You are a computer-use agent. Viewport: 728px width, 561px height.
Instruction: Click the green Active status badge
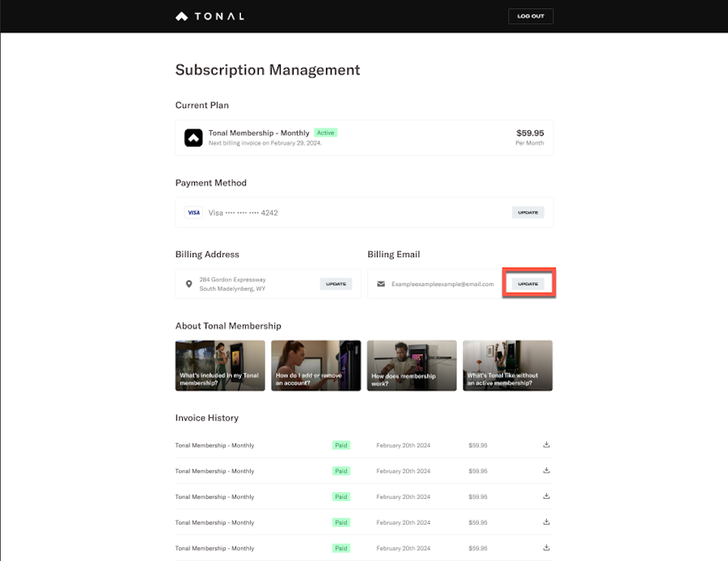point(325,133)
